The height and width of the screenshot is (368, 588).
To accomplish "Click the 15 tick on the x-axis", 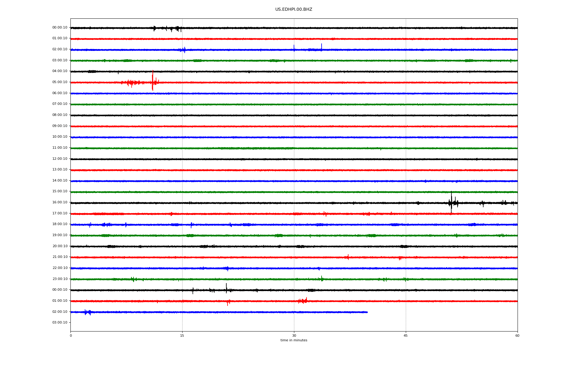I will [182, 336].
